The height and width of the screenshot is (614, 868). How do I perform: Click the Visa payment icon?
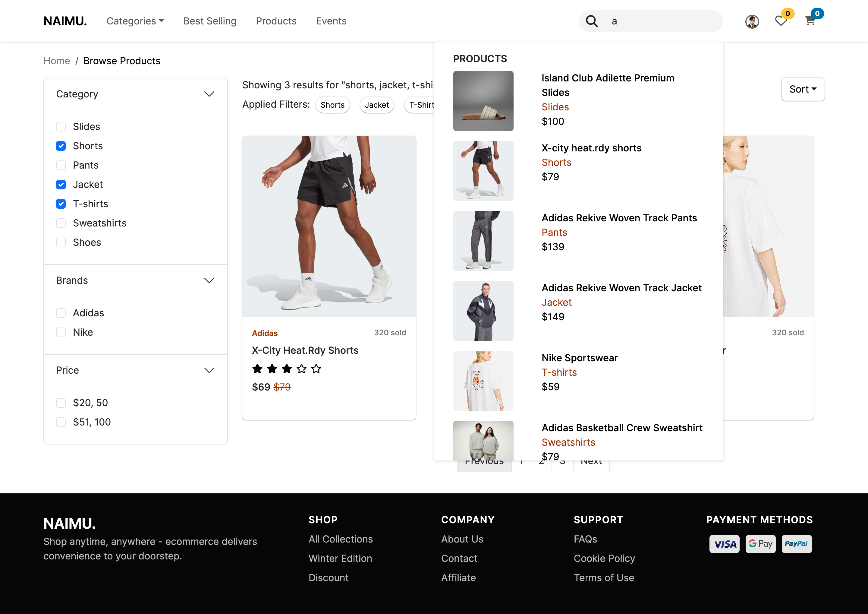pos(724,544)
